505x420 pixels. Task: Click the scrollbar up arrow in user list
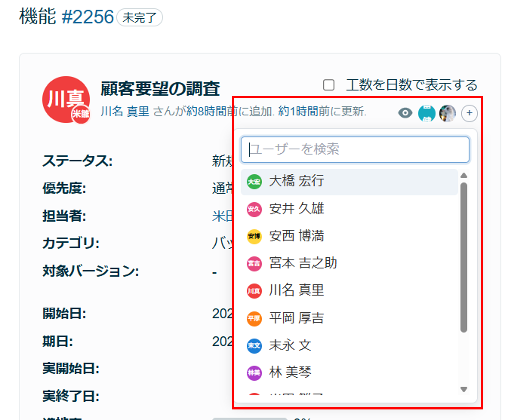tap(464, 175)
